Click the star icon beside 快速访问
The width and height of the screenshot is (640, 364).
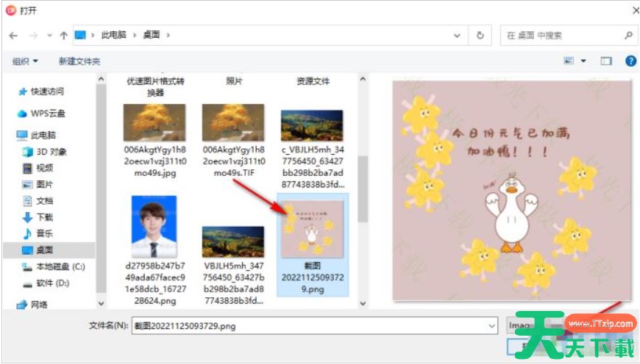coord(23,92)
